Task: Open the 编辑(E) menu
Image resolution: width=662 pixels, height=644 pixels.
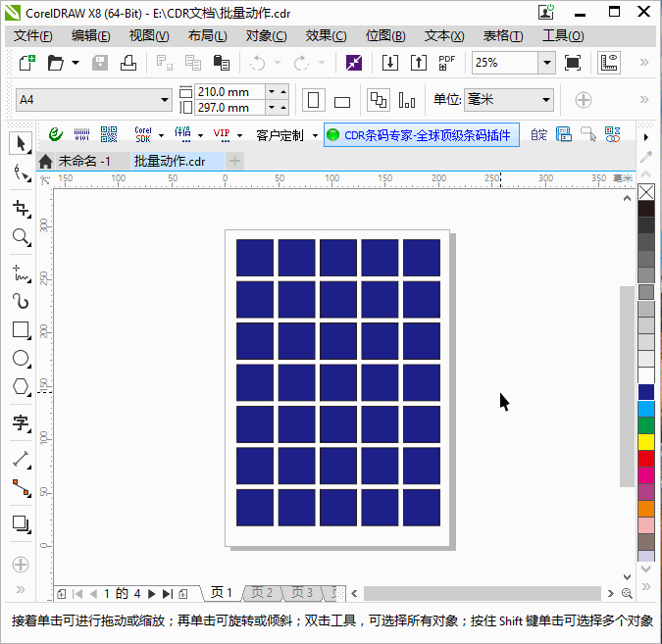Action: point(91,36)
